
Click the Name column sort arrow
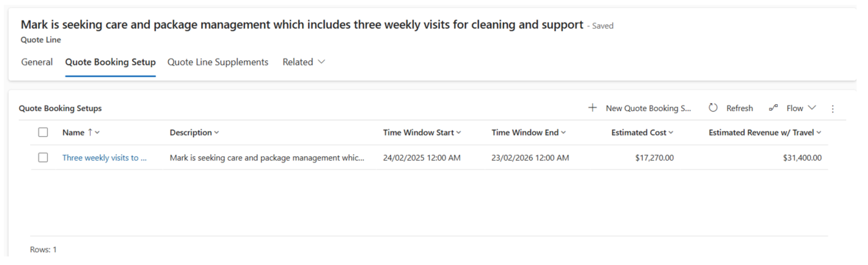[90, 132]
